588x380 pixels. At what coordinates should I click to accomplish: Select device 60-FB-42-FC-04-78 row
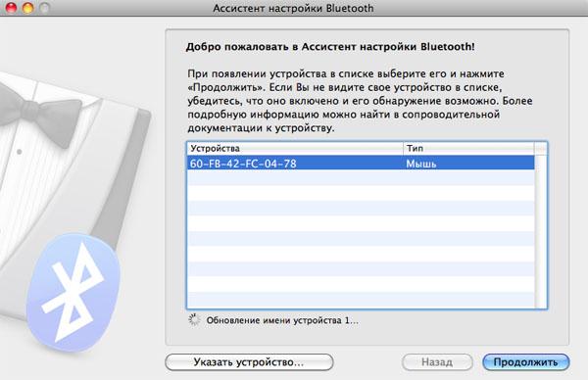point(361,164)
